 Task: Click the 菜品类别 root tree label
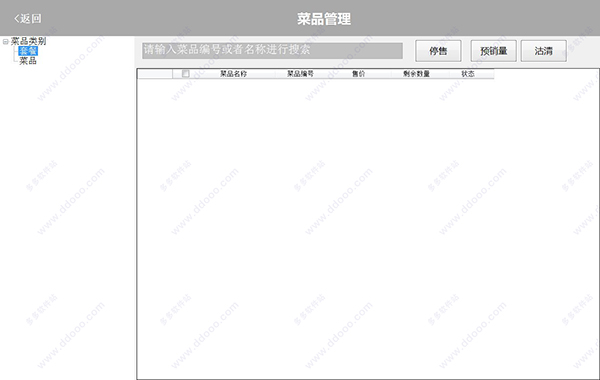[x=28, y=41]
